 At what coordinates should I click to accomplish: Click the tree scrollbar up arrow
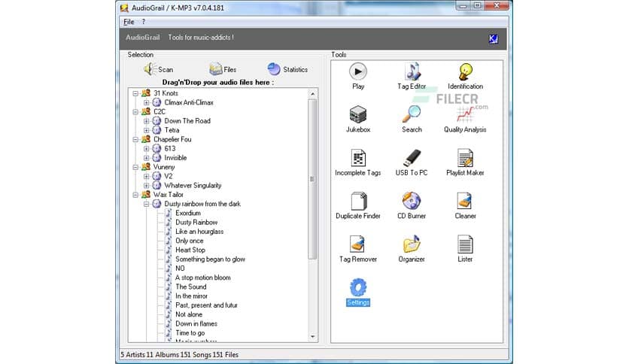(x=312, y=94)
